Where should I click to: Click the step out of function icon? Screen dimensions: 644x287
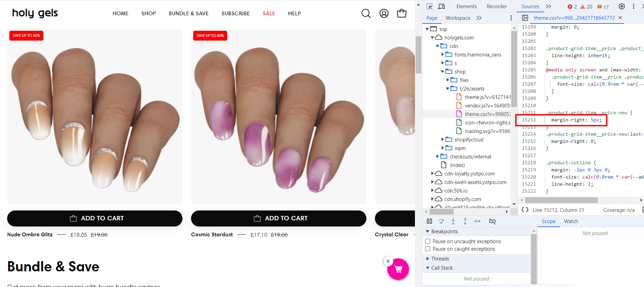[x=465, y=221]
